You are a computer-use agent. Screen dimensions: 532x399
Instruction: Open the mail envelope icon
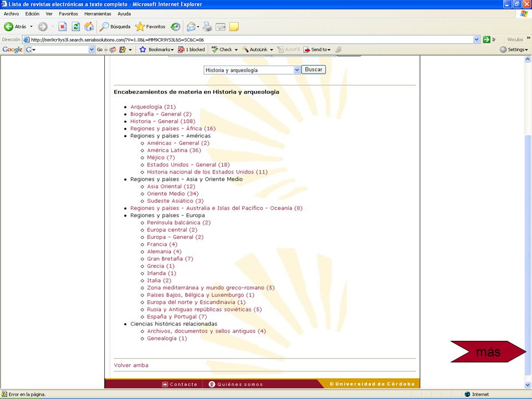pyautogui.click(x=191, y=27)
